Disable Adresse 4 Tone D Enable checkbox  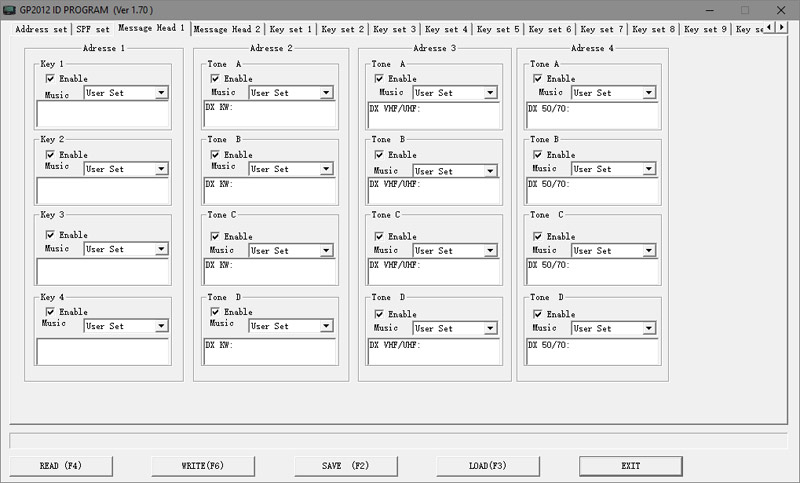538,314
